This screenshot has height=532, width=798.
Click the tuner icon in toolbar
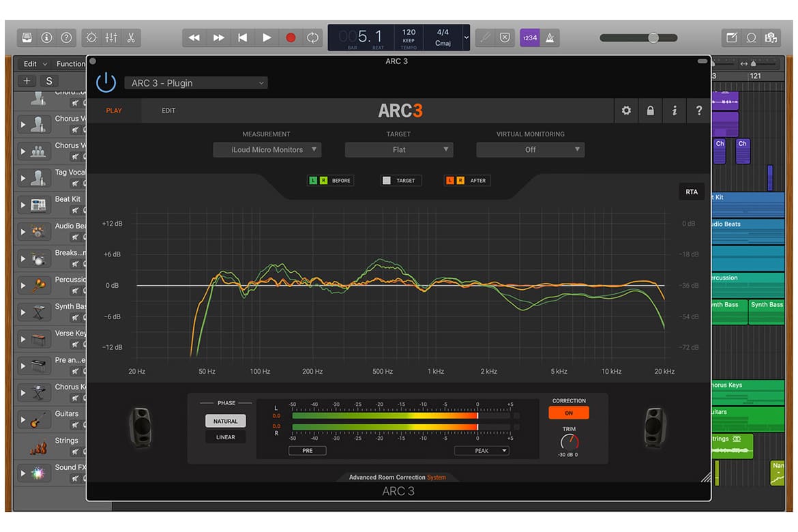point(484,38)
